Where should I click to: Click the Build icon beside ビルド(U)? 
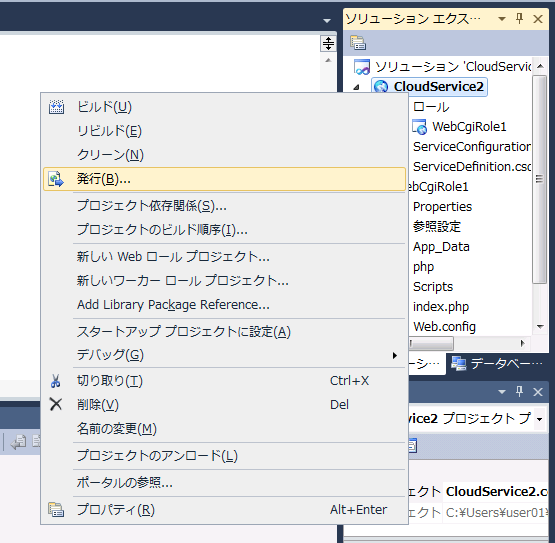tap(56, 107)
